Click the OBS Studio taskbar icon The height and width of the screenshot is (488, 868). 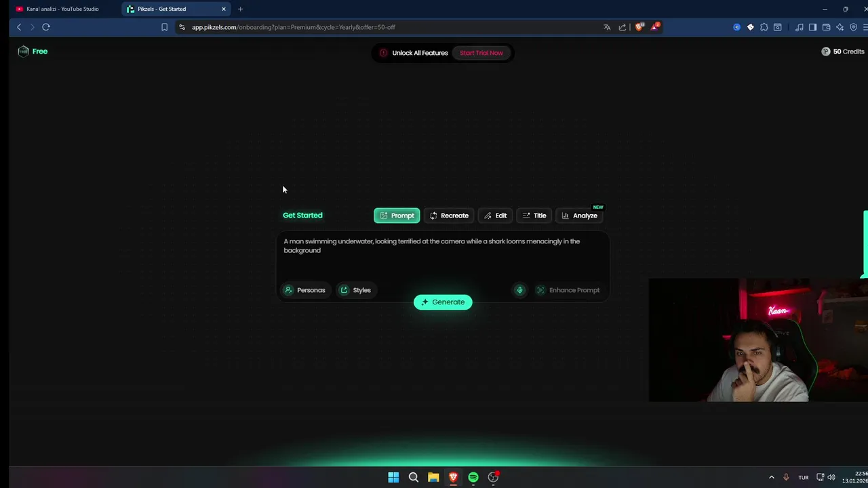pyautogui.click(x=494, y=477)
